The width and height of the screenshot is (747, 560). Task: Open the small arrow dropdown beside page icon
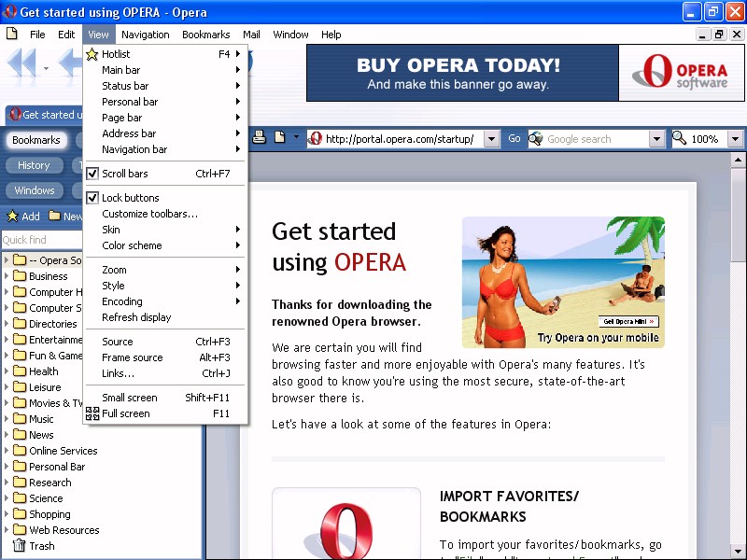(x=296, y=137)
